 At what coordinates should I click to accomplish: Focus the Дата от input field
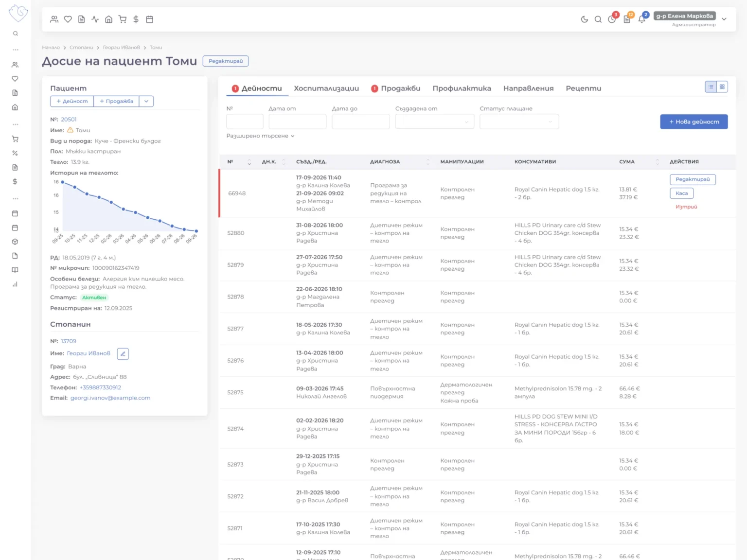click(x=297, y=122)
